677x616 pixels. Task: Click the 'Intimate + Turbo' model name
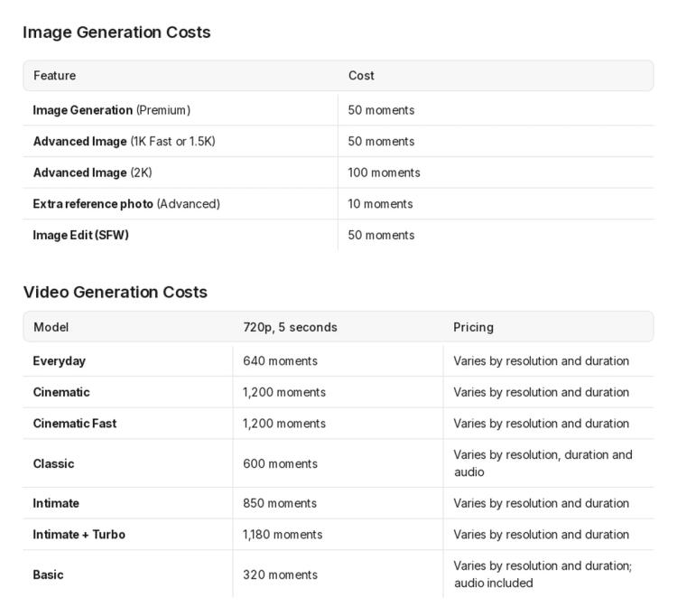pos(79,535)
